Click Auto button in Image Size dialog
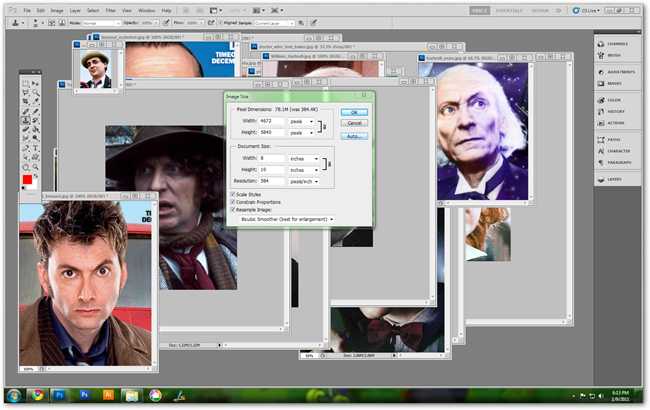The image size is (650, 410). (x=354, y=136)
